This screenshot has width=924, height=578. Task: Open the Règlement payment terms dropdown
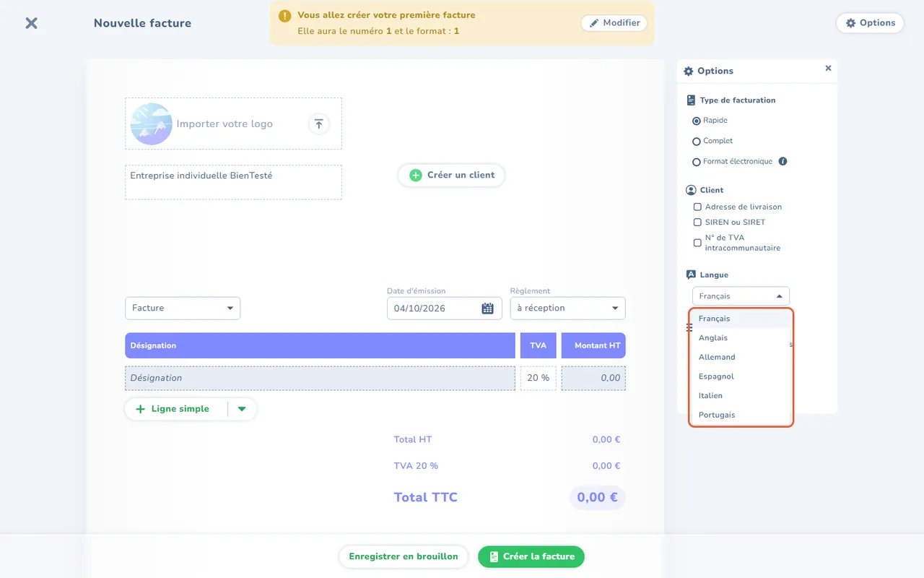pyautogui.click(x=567, y=309)
